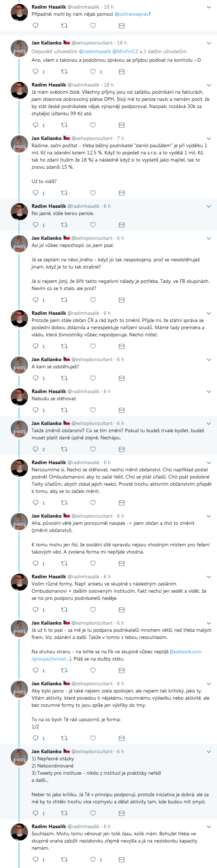Screen dimensions: 217x868
Task: Like Jan Kalianko's "Ano, všem s takovou" tweet
Action: pyautogui.click(x=93, y=72)
